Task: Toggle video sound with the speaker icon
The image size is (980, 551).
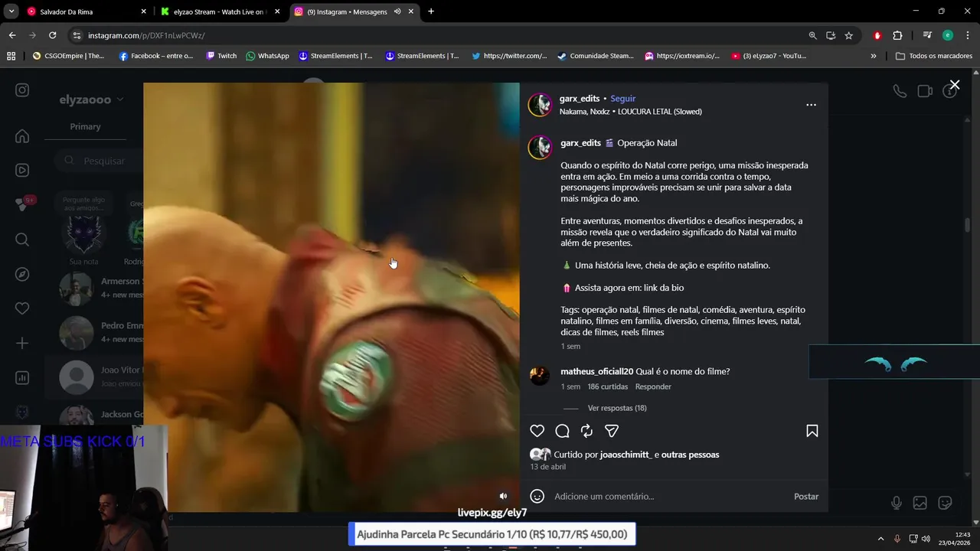Action: pos(503,496)
